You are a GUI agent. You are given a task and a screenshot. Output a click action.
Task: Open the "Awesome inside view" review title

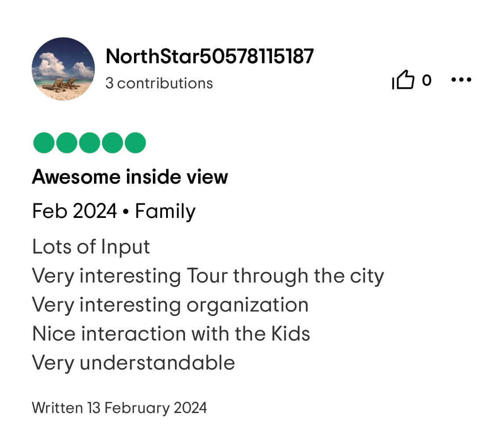[130, 177]
